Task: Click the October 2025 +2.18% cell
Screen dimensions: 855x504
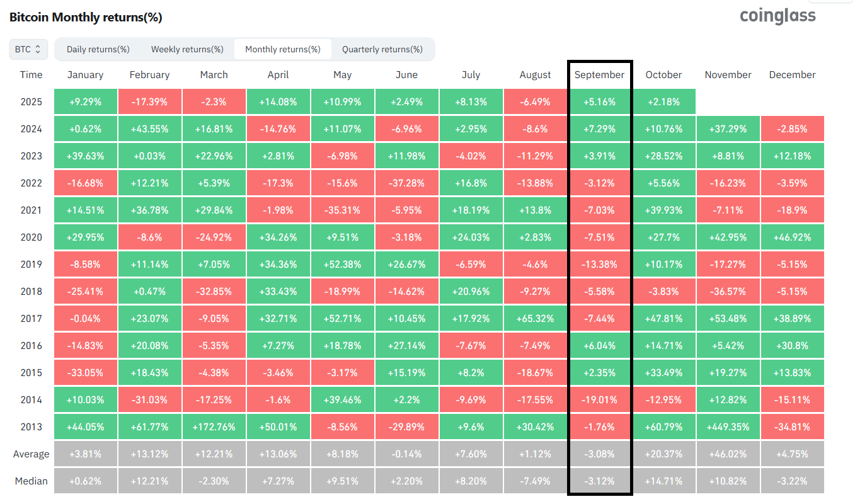Action: [663, 101]
